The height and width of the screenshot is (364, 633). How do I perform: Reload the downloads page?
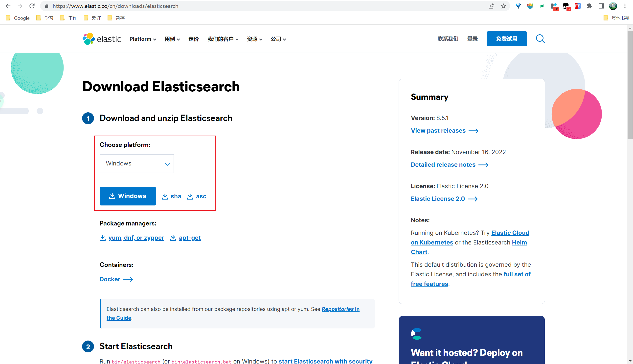32,6
